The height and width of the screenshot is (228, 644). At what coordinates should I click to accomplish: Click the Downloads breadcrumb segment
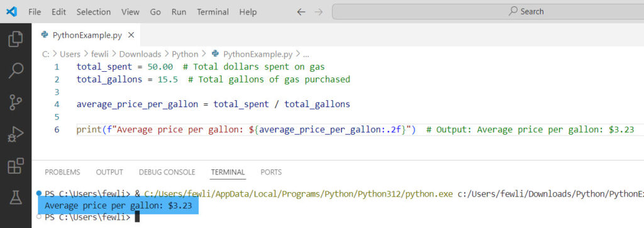(140, 54)
